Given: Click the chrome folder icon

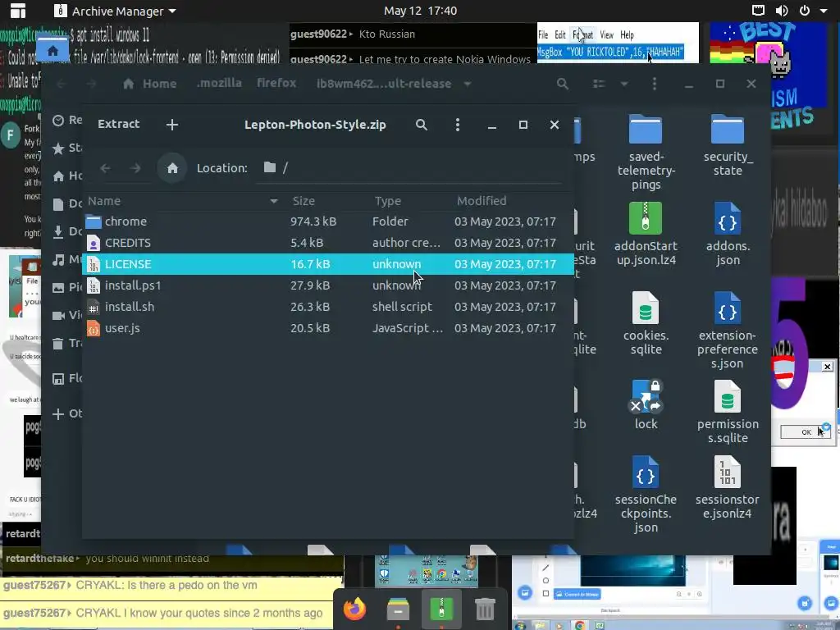Looking at the screenshot, I should coord(94,221).
